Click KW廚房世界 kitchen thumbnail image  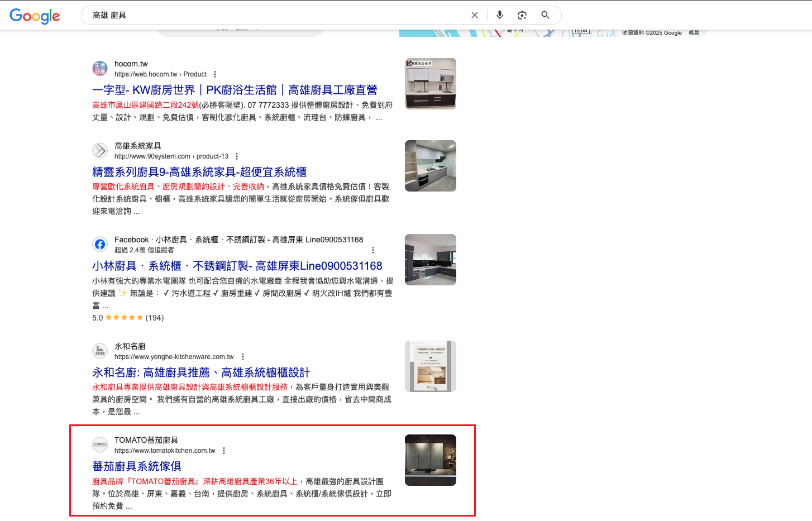pos(431,84)
